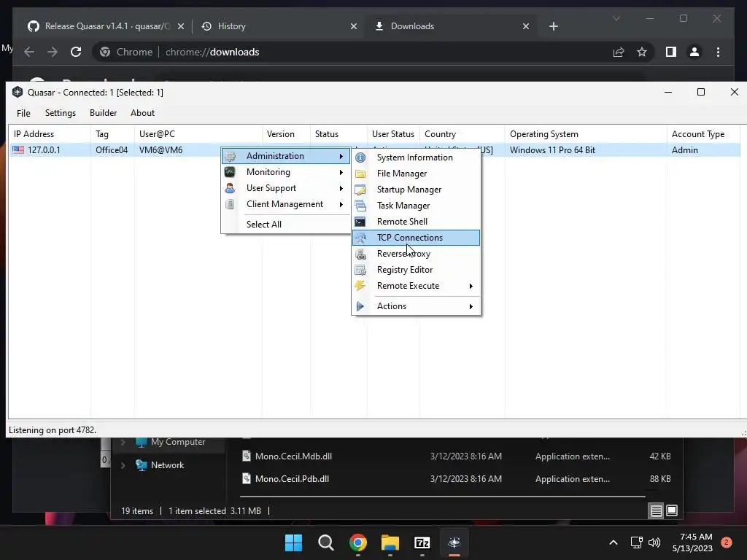This screenshot has height=560, width=747.
Task: Click the Administration gear icon
Action: tap(230, 156)
